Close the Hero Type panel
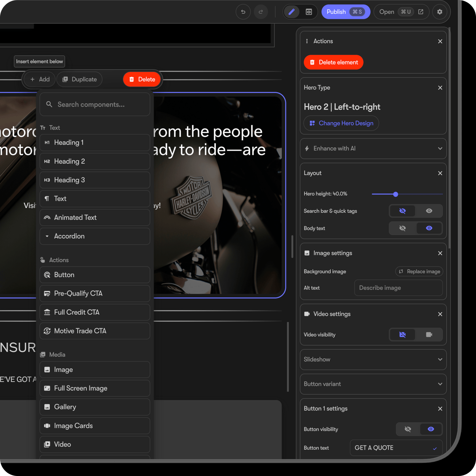Viewport: 476px width, 476px height. click(440, 88)
